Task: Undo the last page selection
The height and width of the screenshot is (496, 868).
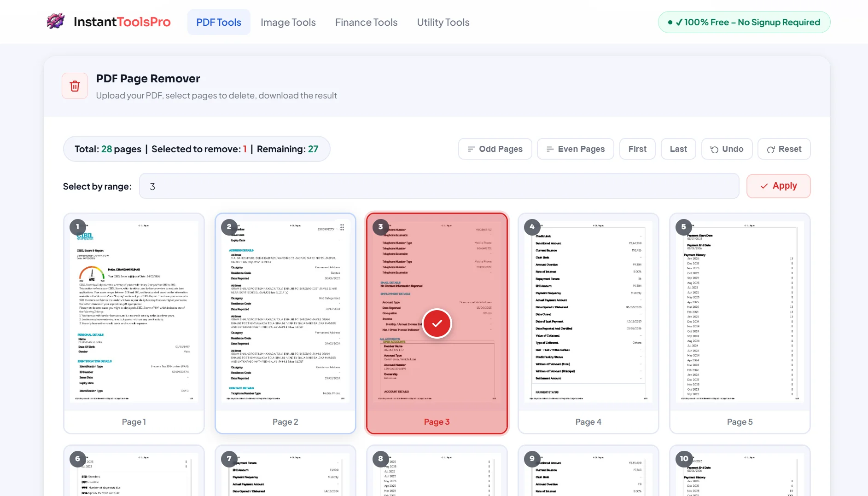Action: coord(727,149)
